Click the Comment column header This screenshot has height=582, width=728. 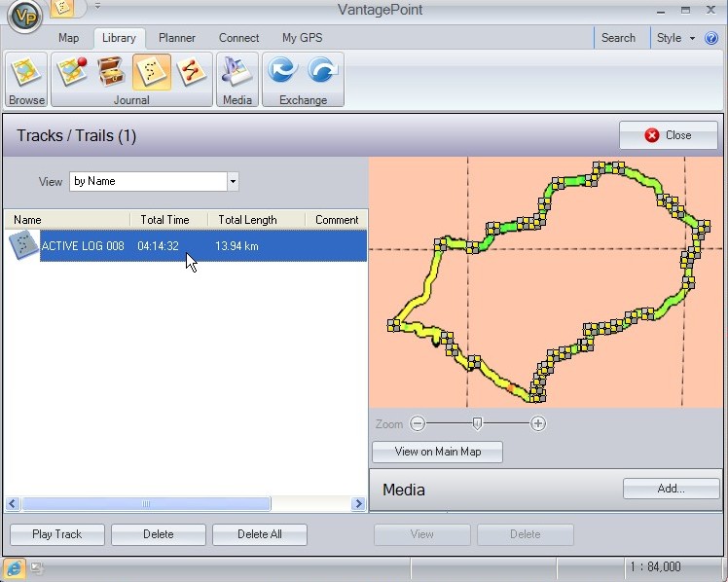(x=337, y=220)
